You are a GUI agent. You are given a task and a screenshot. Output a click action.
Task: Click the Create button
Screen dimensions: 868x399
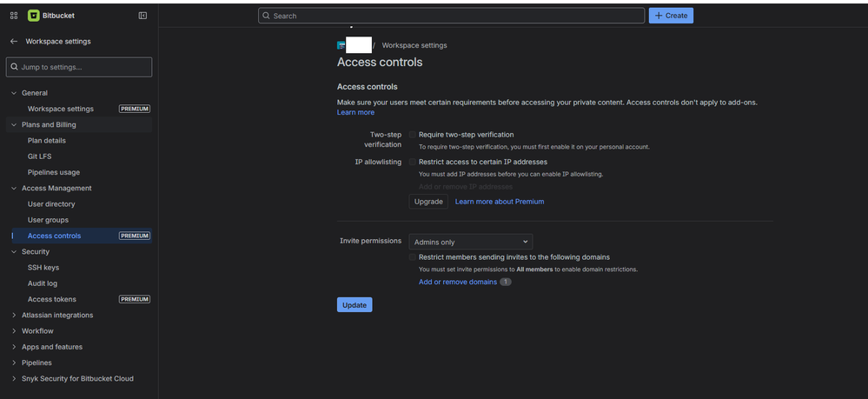coord(671,16)
